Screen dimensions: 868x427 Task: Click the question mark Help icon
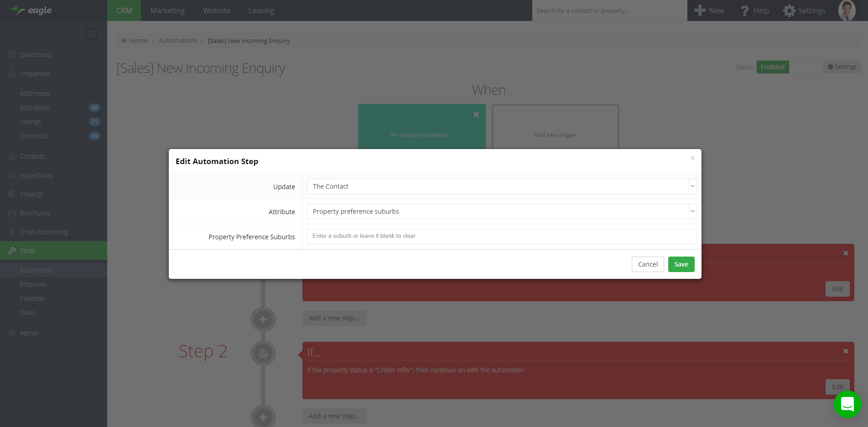744,10
